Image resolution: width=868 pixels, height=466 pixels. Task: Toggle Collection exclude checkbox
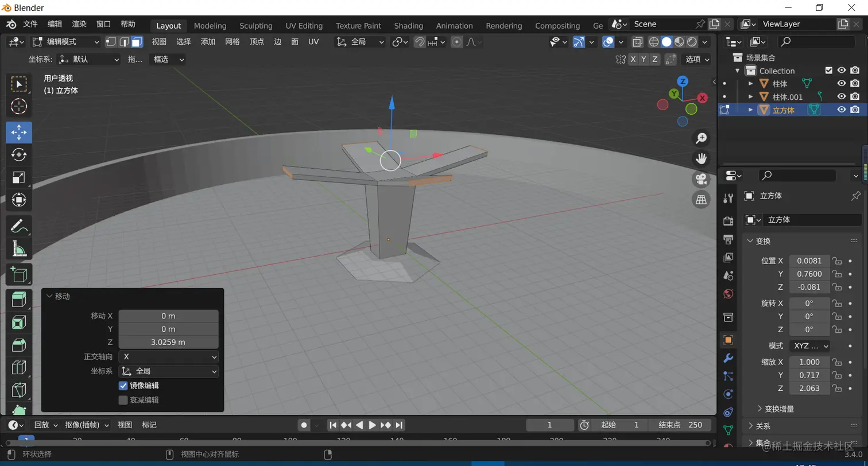coord(828,70)
